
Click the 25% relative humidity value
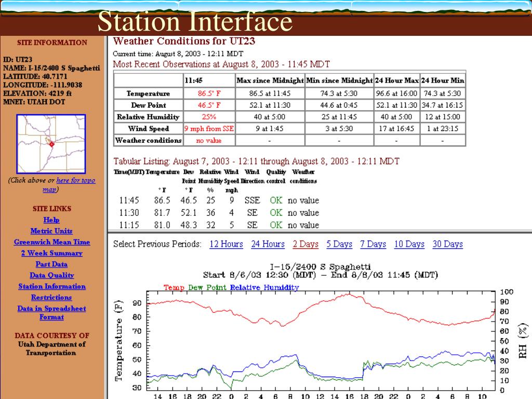coord(209,117)
